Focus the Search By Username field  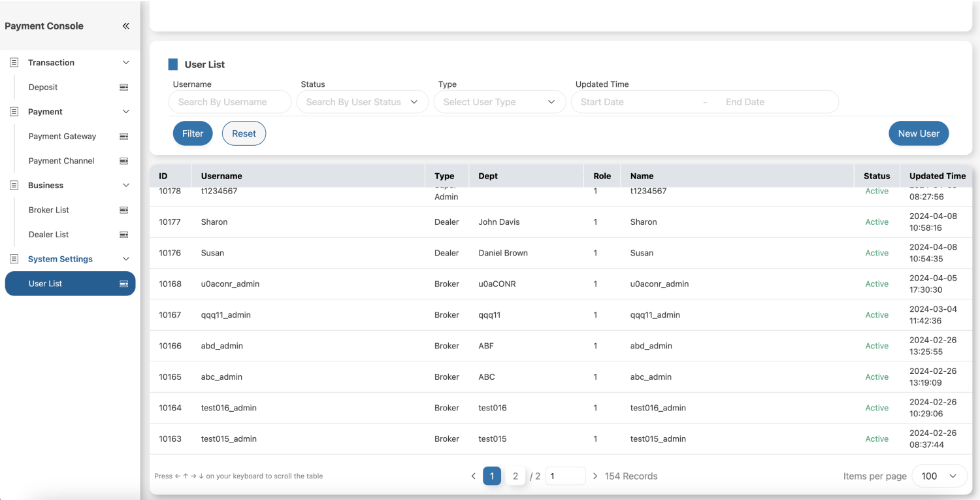[230, 102]
